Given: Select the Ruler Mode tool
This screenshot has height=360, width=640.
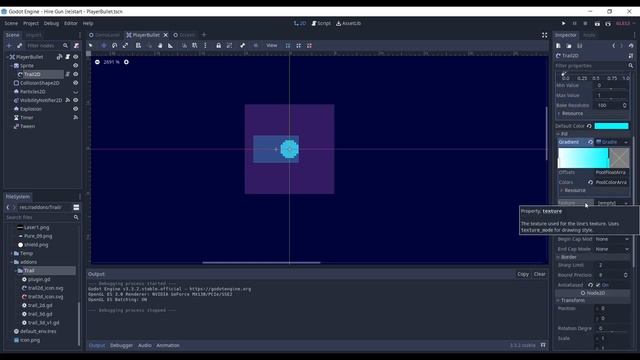Looking at the screenshot, I should [171, 45].
